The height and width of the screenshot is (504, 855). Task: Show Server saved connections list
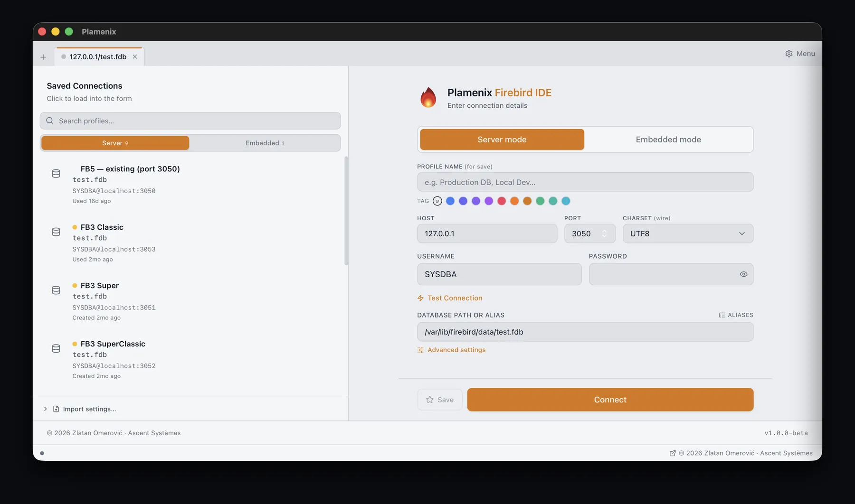[x=115, y=143]
